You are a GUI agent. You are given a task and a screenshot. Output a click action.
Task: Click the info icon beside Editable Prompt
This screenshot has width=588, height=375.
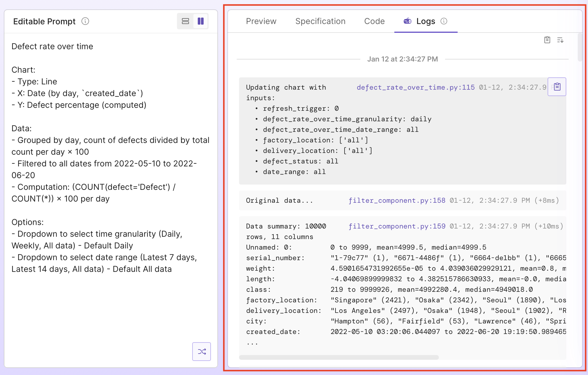[85, 21]
